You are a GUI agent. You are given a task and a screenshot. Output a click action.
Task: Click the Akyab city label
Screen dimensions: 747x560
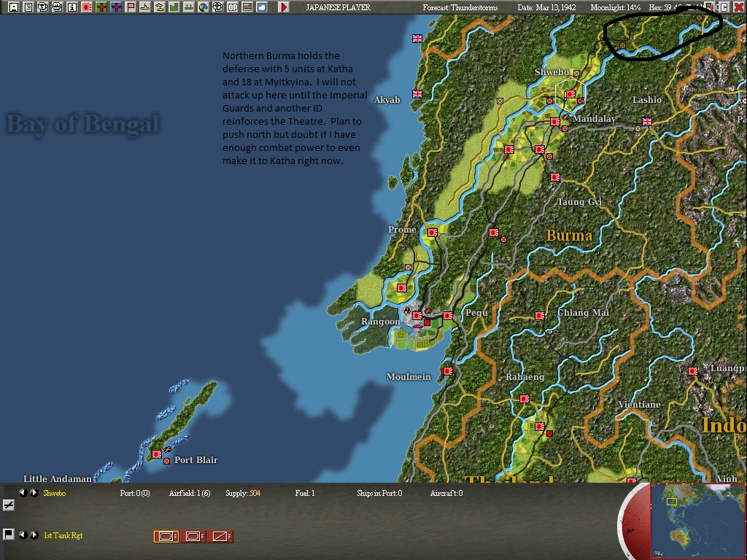(387, 99)
